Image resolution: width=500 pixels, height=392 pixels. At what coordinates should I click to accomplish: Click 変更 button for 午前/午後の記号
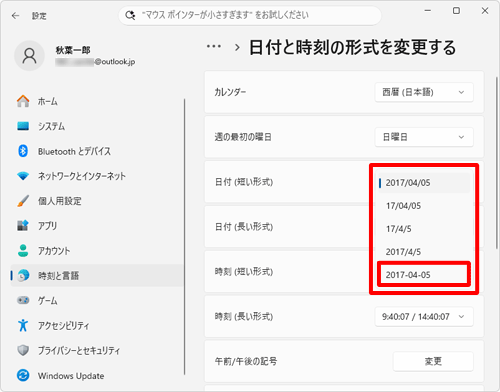point(433,361)
